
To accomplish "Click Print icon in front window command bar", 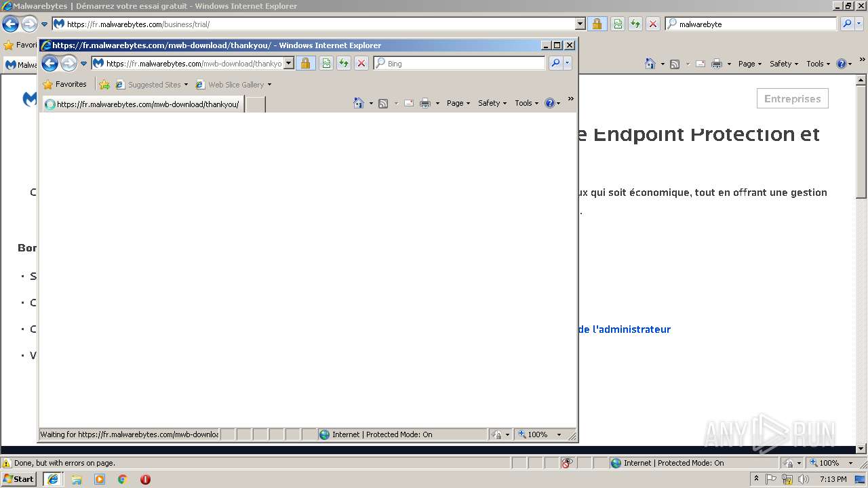I will coord(425,103).
